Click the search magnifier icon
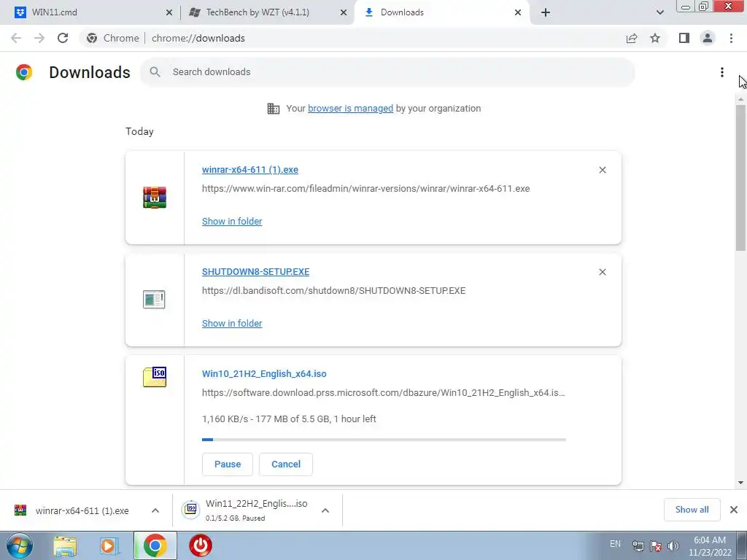 155,72
